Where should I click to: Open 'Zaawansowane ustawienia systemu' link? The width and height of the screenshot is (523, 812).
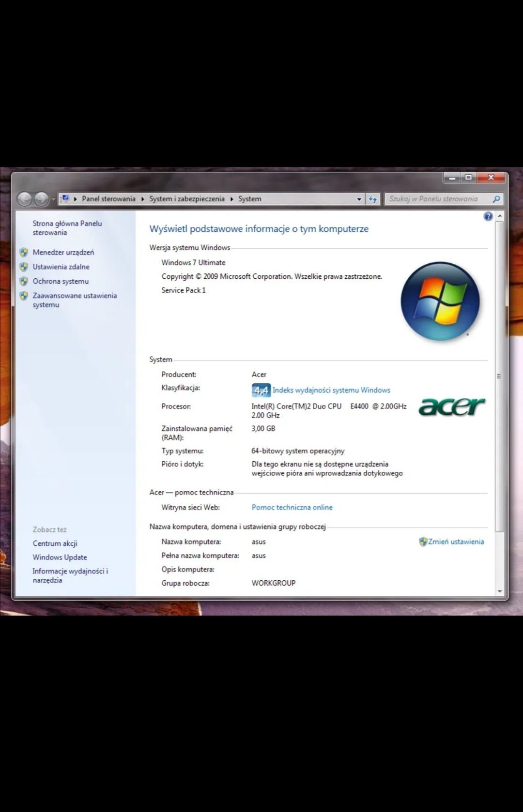click(x=75, y=300)
